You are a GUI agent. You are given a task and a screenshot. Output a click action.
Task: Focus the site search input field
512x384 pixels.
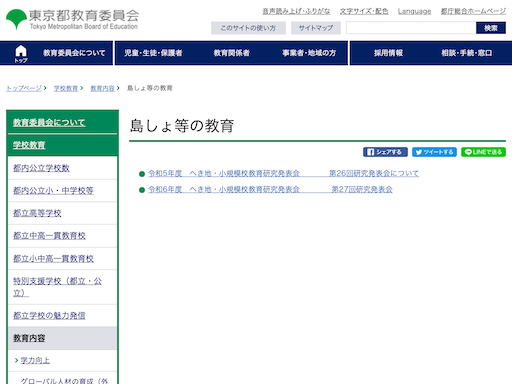411,28
